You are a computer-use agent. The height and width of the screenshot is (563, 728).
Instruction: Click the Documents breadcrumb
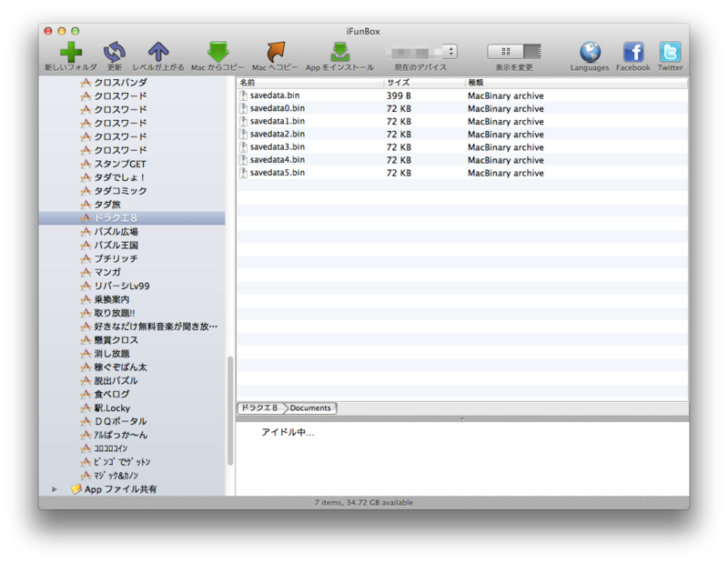[x=310, y=408]
